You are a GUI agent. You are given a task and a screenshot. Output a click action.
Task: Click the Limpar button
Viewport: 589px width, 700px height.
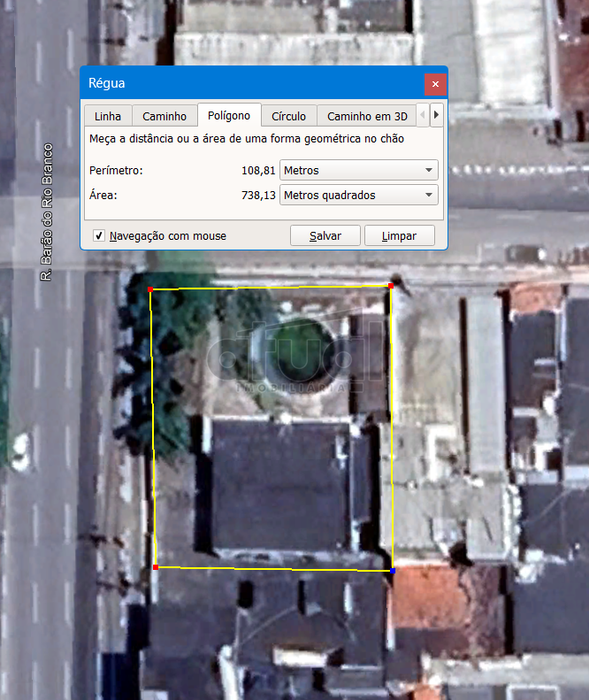click(x=400, y=235)
